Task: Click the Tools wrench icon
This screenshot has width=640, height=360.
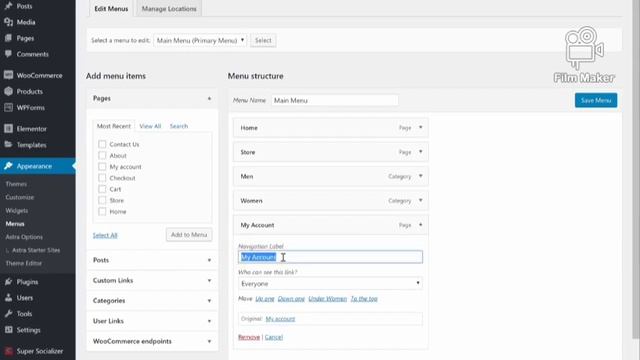Action: tap(8, 313)
